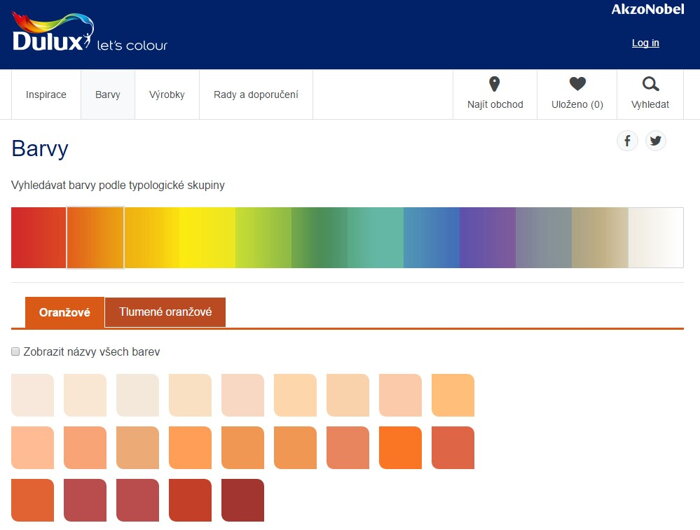Select the white colour group in spectrum
Image resolution: width=700 pixels, height=530 pixels.
point(655,238)
